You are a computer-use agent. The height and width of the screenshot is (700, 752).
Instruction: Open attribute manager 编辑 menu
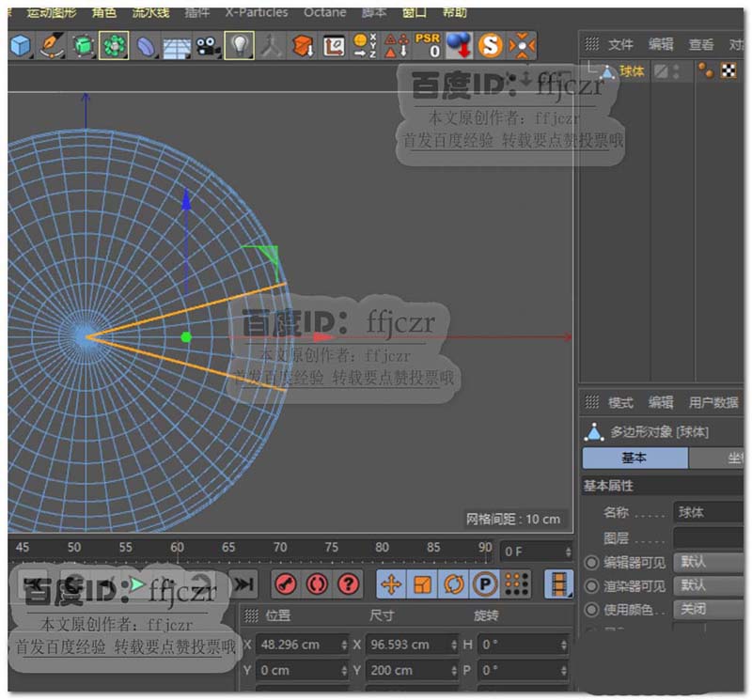[661, 403]
